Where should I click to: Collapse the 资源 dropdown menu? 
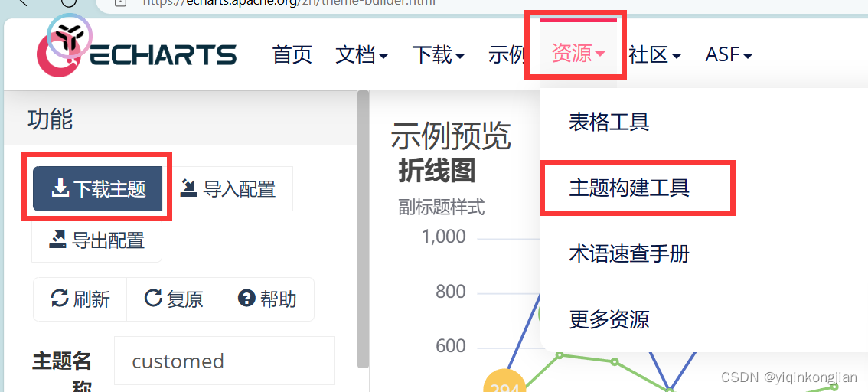tap(579, 54)
